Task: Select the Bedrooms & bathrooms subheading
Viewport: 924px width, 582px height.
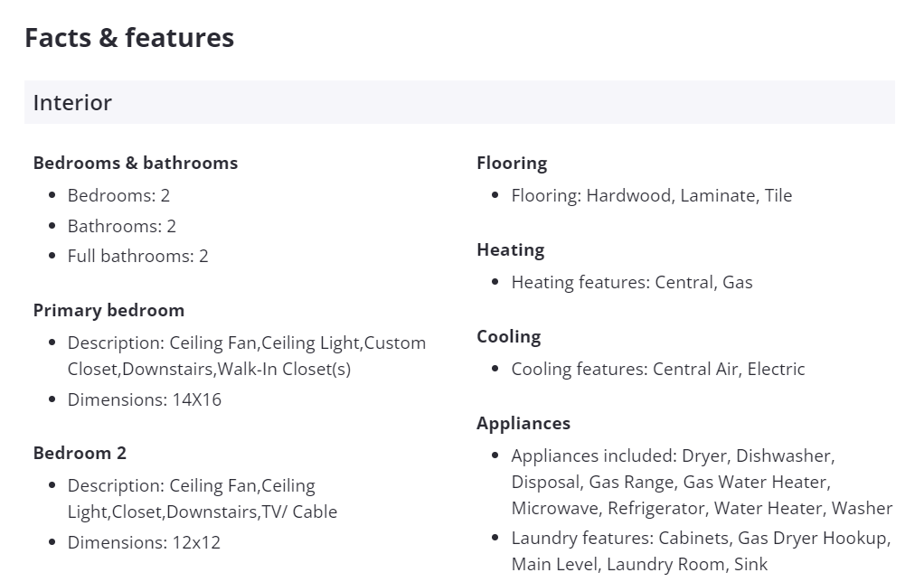Action: point(136,164)
